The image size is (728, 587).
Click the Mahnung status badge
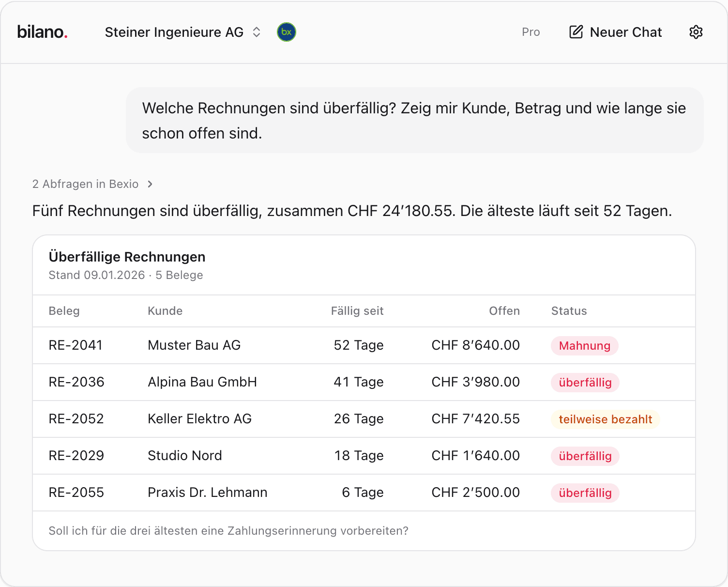[585, 346]
